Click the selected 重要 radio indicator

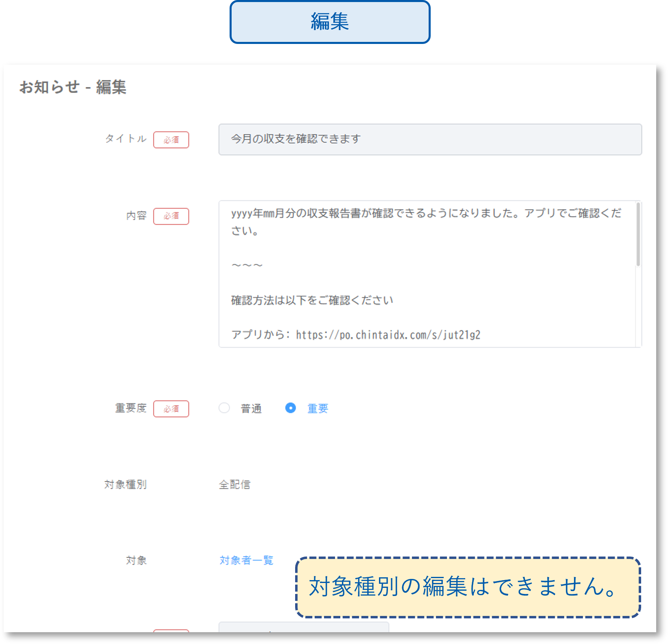291,408
